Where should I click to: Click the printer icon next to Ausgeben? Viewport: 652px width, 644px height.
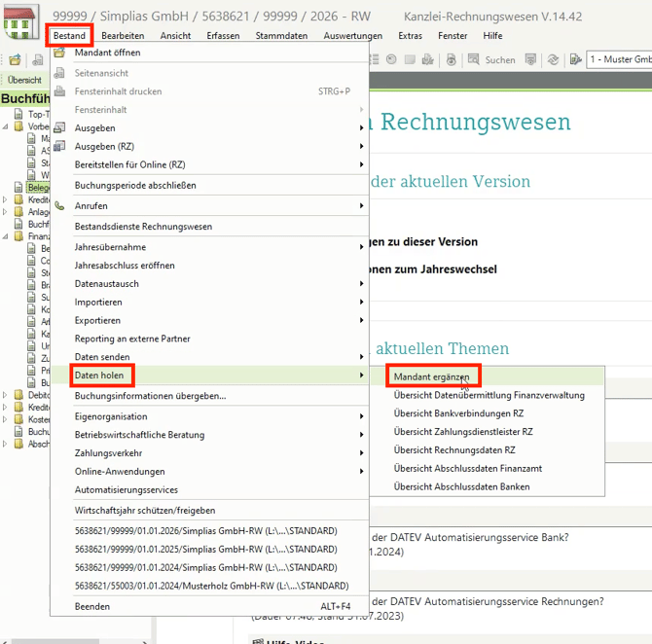click(60, 128)
